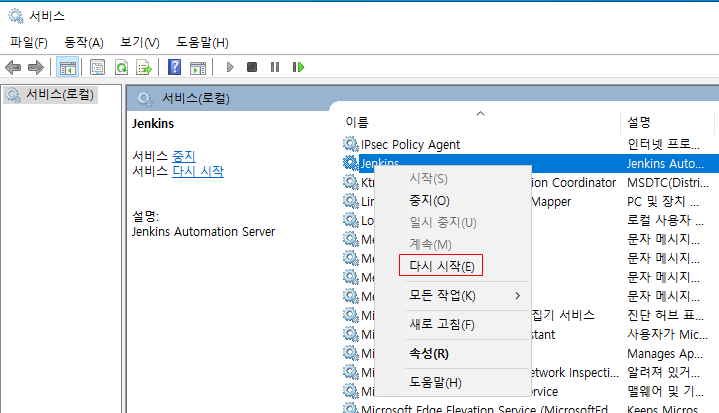Open 속성(R) from the context menu

pyautogui.click(x=453, y=353)
